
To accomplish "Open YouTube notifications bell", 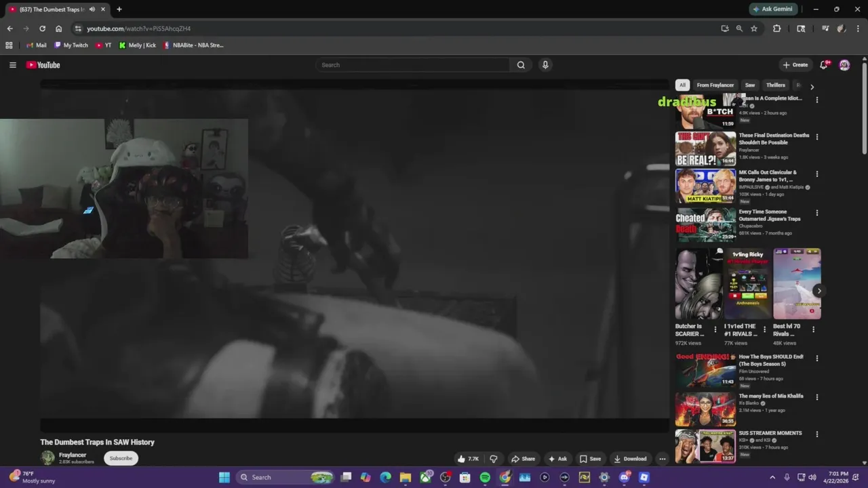I will coord(824,65).
